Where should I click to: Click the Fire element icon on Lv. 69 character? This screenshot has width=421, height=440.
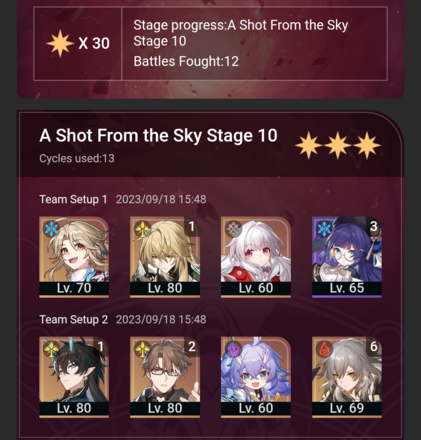pos(324,349)
